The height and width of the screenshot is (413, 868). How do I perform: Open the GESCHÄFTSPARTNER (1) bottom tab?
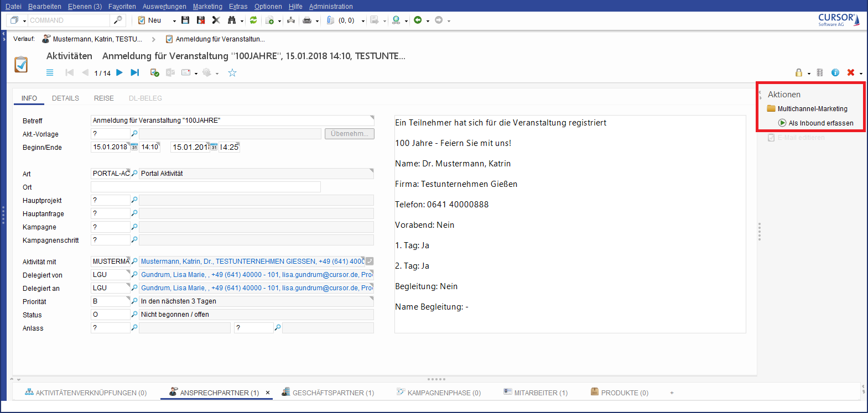point(333,393)
